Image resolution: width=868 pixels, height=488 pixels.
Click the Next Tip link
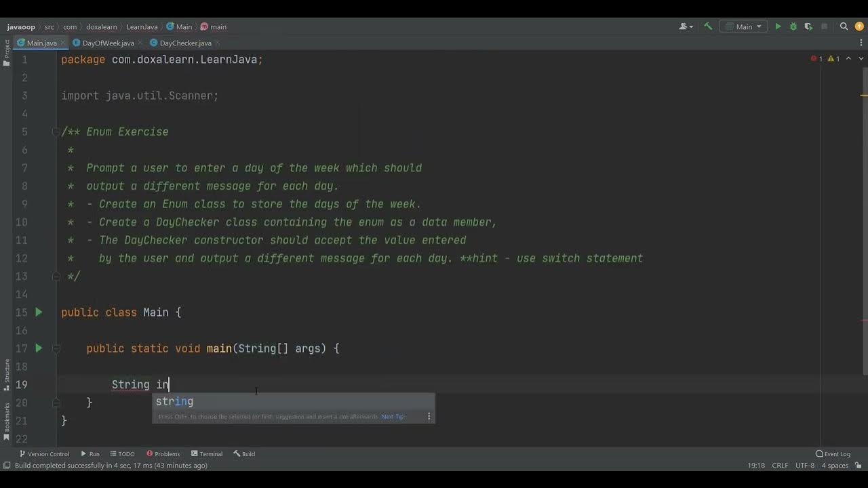[392, 416]
